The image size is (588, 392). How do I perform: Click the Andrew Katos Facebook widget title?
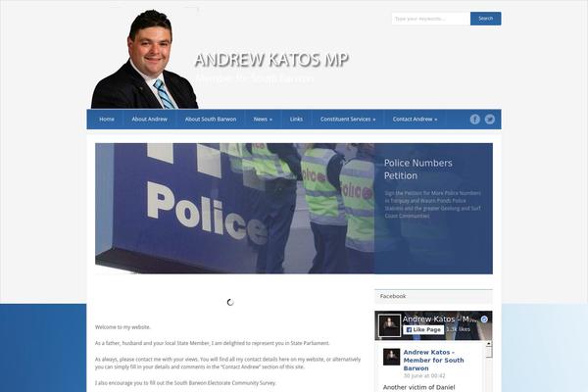439,319
